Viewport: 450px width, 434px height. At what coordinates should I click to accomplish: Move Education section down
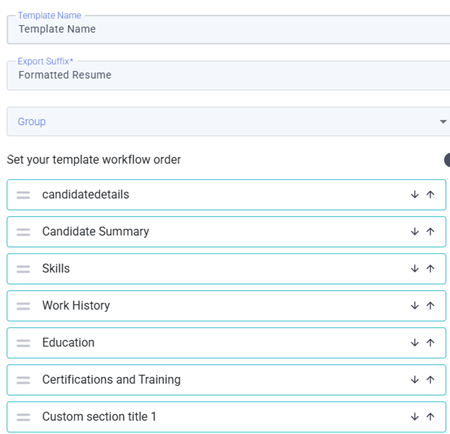coord(414,342)
